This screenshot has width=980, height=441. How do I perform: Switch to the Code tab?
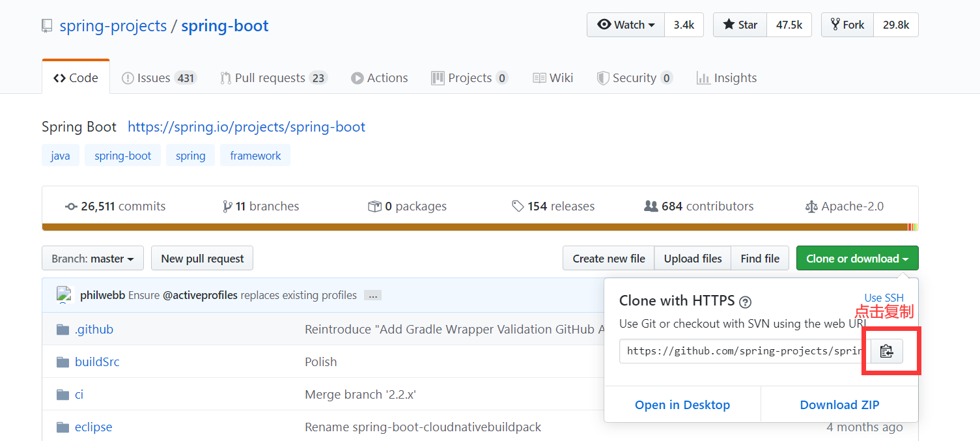[76, 78]
